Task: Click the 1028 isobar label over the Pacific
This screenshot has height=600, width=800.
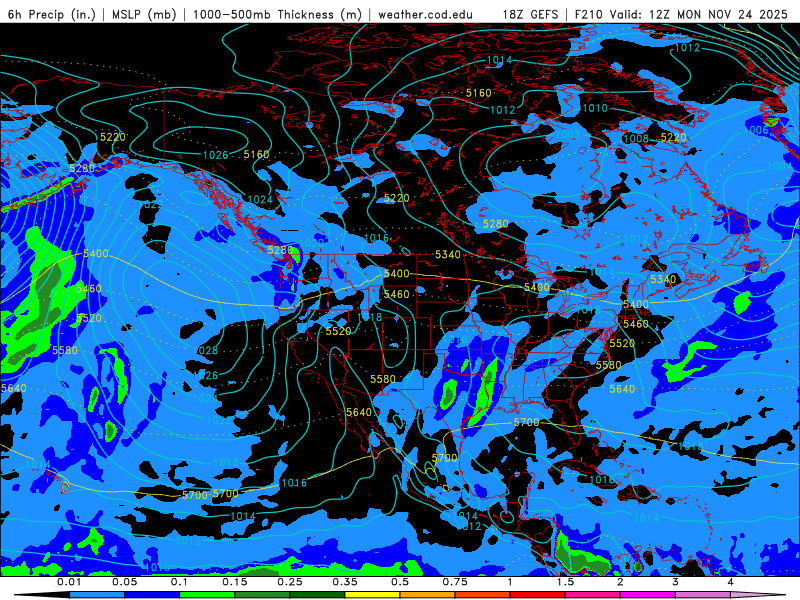Action: pos(206,351)
